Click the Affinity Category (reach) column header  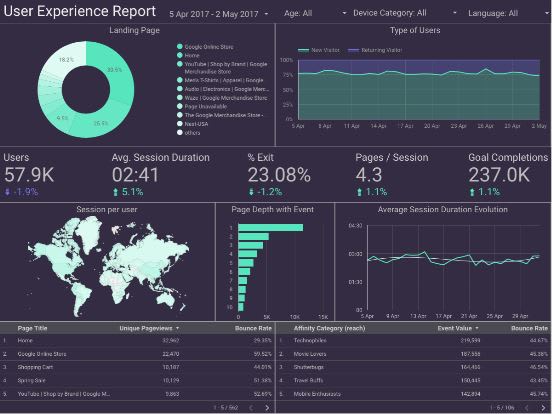pyautogui.click(x=330, y=328)
